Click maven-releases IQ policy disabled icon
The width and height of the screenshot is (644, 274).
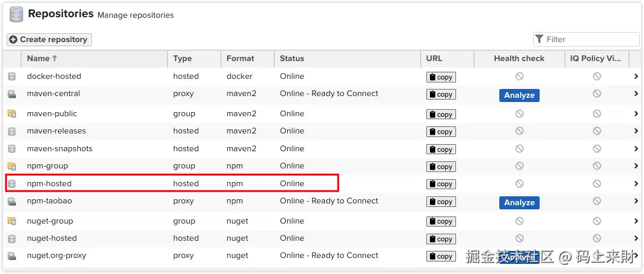pyautogui.click(x=597, y=131)
